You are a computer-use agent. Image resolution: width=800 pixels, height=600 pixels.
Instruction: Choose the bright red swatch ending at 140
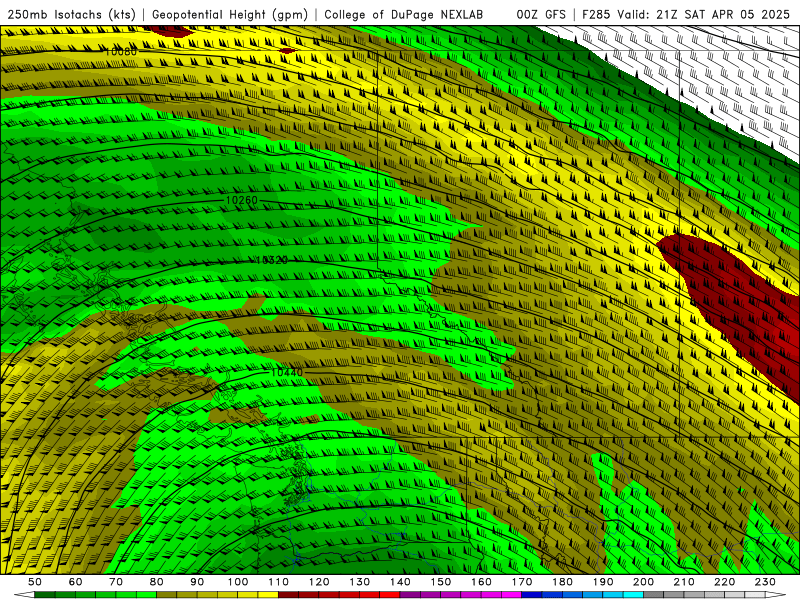(x=390, y=595)
